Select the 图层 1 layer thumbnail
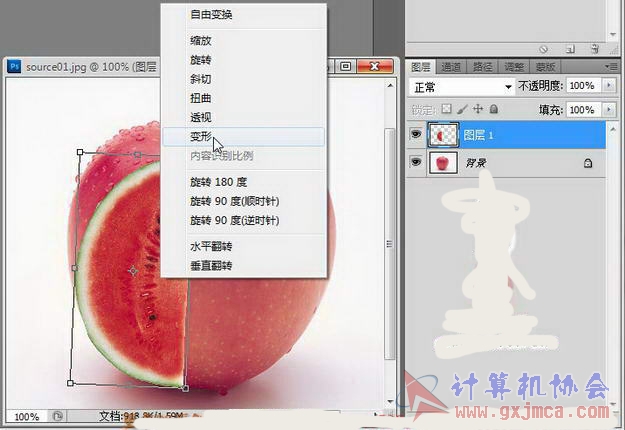625x430 pixels. (442, 135)
